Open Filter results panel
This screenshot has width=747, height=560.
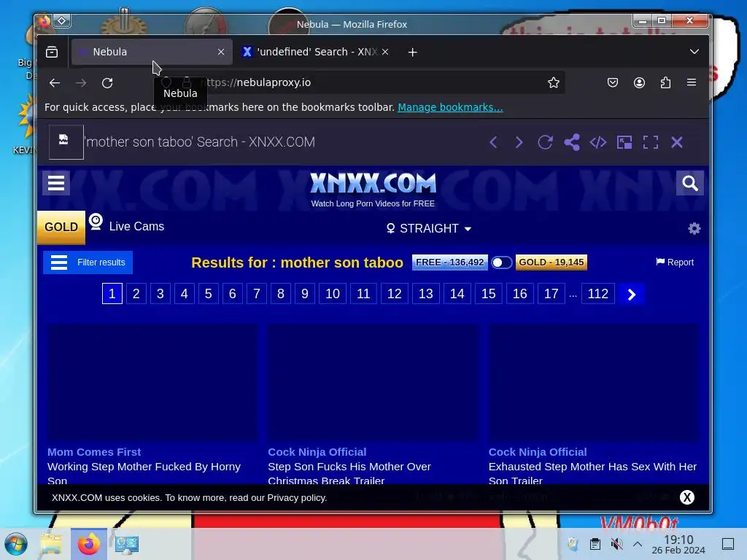coord(88,262)
